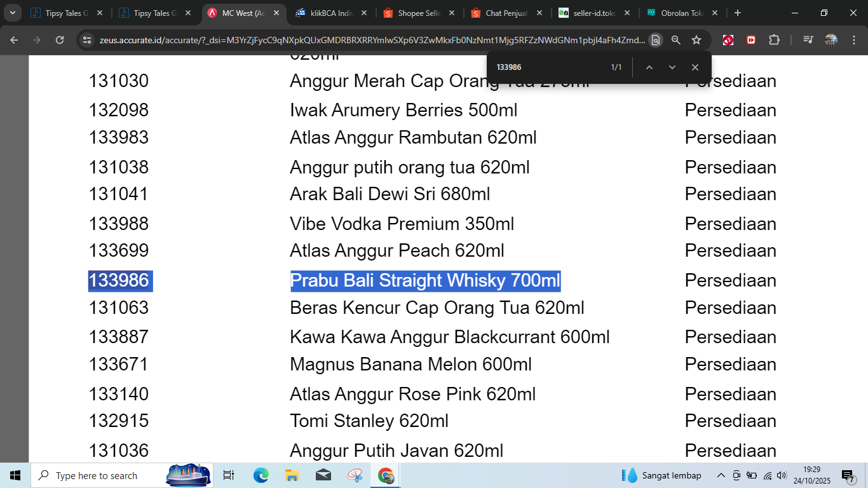Open a new browser tab
Image resolution: width=868 pixels, height=488 pixels.
(x=737, y=13)
